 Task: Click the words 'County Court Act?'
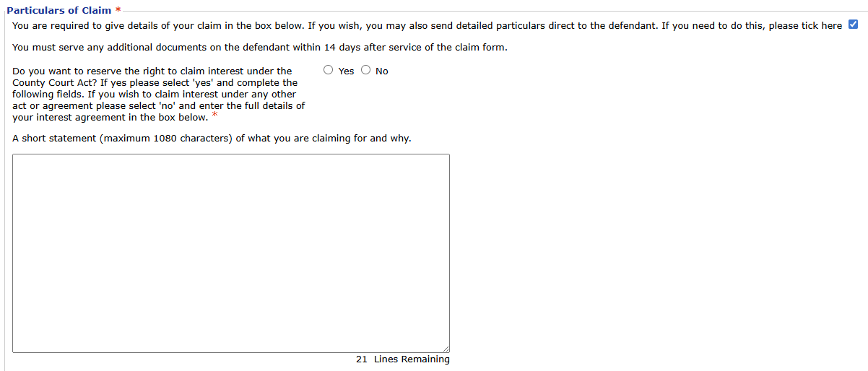pyautogui.click(x=54, y=83)
